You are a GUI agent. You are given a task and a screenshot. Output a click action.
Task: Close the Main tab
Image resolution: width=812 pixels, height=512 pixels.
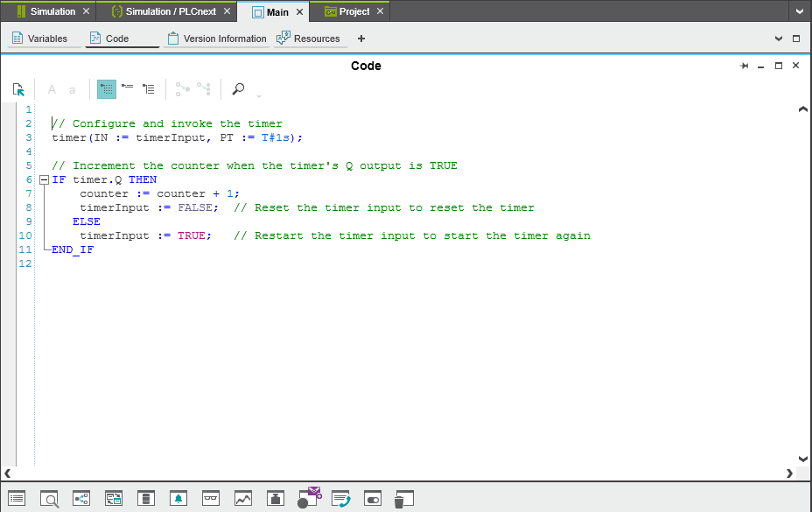[x=299, y=12]
